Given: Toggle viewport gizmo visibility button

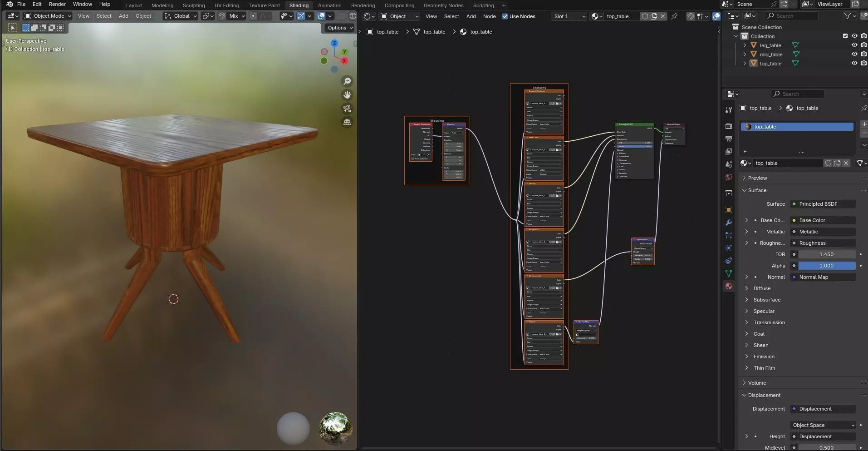Looking at the screenshot, I should (300, 16).
